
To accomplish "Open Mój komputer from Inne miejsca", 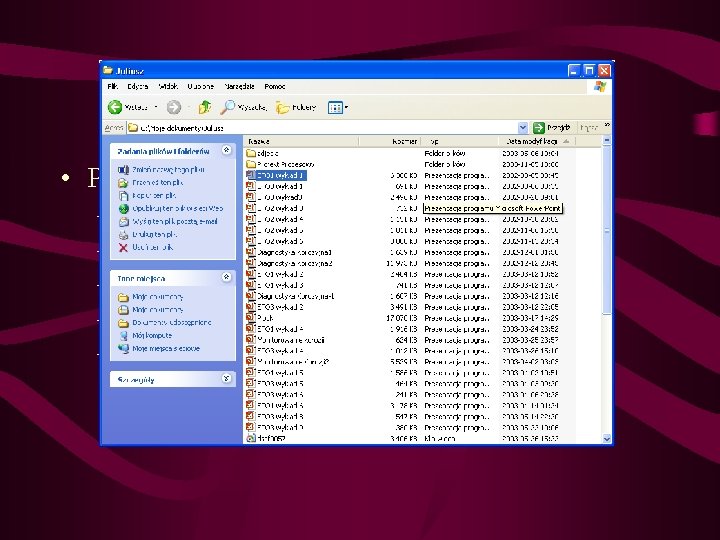I will point(145,336).
